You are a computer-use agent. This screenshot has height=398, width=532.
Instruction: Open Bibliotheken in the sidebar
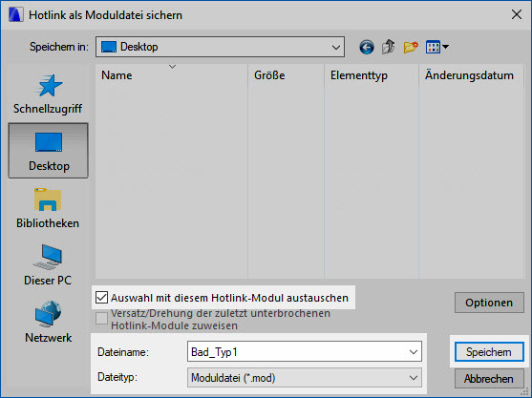tap(48, 208)
